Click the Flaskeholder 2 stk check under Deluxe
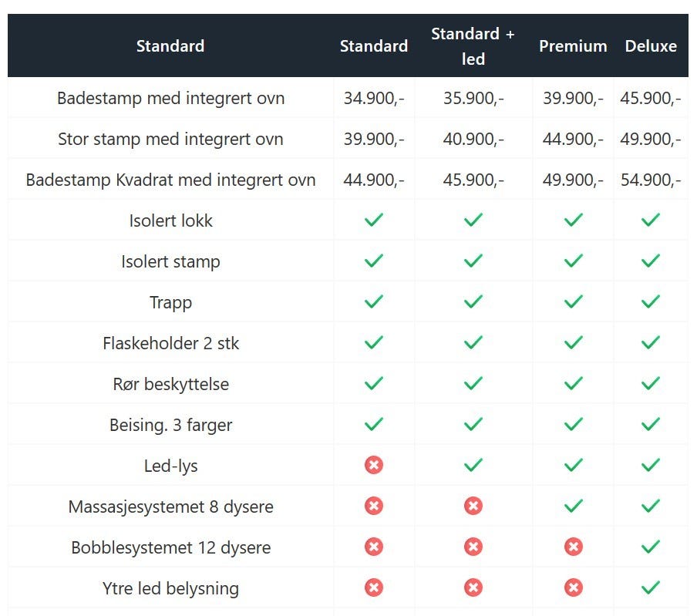This screenshot has width=697, height=616. (651, 342)
